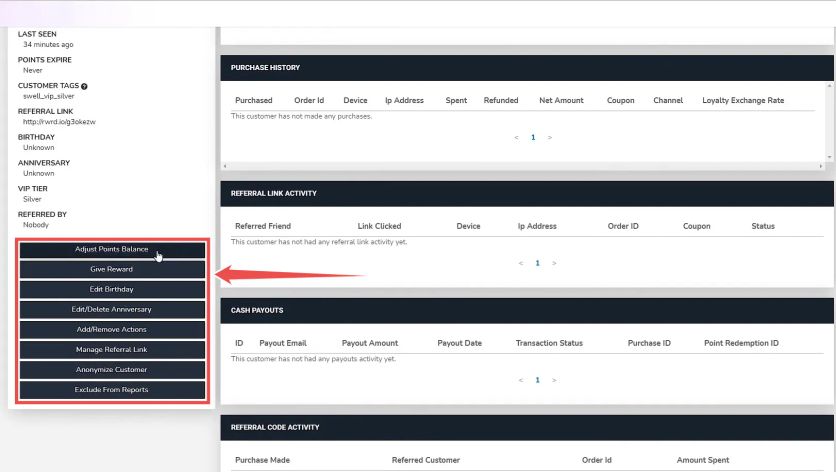Select page 1 in Referral Link Activity pagination
The image size is (836, 472).
pos(537,263)
